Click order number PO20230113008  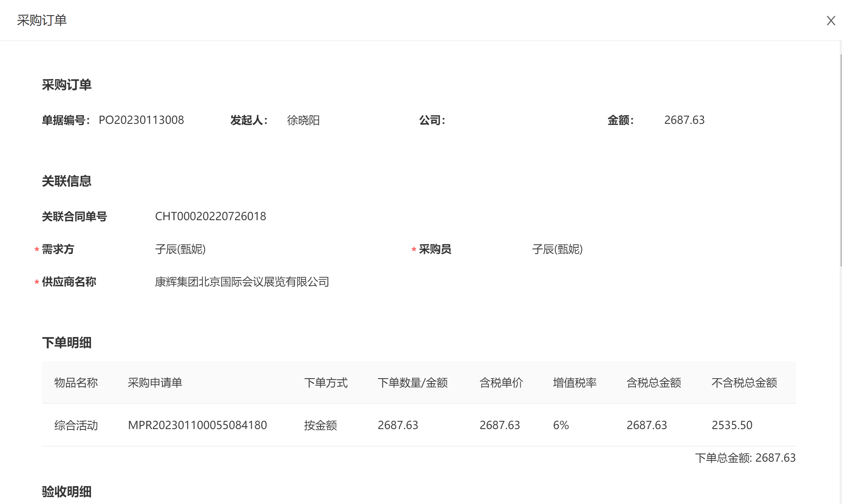(141, 120)
